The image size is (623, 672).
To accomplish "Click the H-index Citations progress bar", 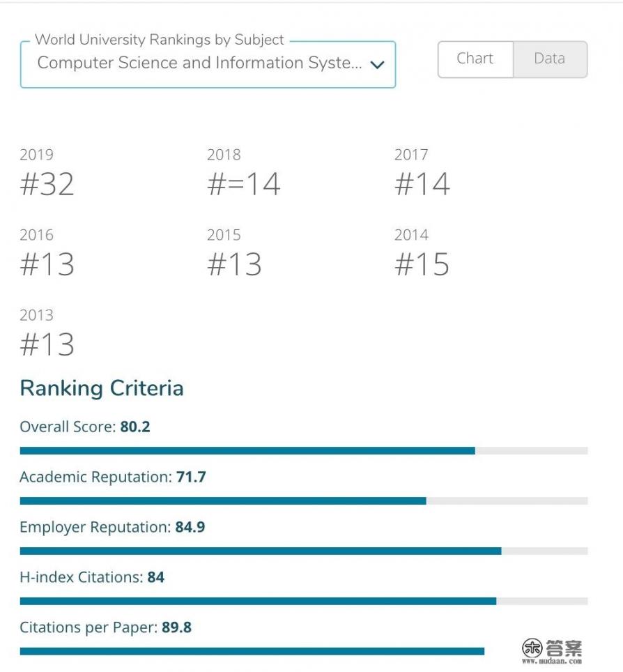I will coord(304,602).
